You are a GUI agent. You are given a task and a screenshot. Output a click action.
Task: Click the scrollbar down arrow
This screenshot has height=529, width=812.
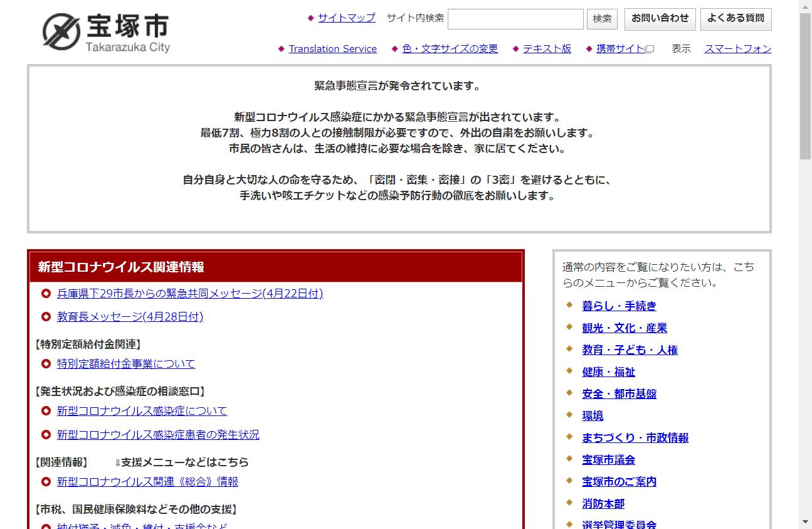805,522
